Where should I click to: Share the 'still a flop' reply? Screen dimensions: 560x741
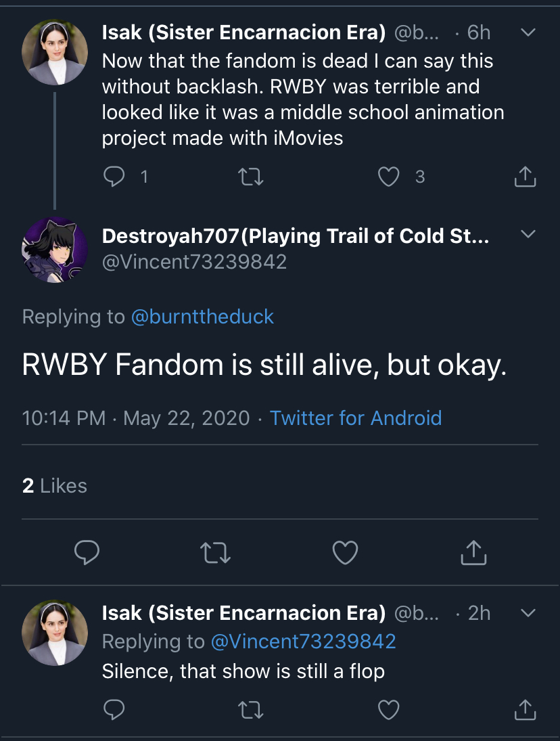(525, 709)
